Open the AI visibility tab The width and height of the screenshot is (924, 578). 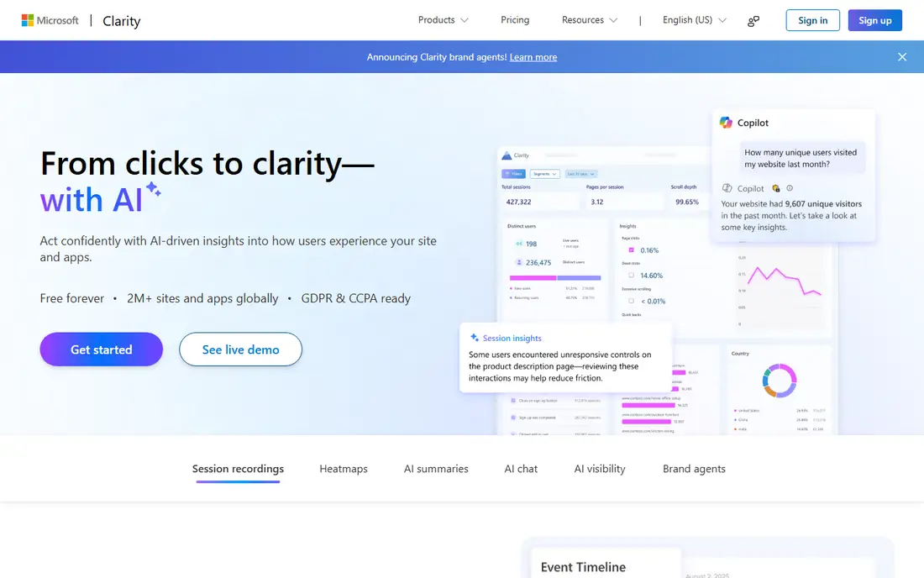pos(600,469)
